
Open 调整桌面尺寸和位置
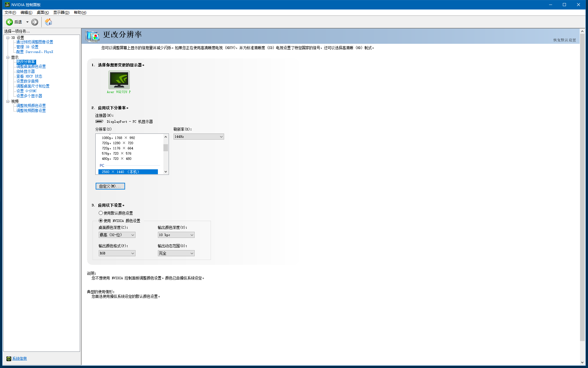tap(33, 86)
